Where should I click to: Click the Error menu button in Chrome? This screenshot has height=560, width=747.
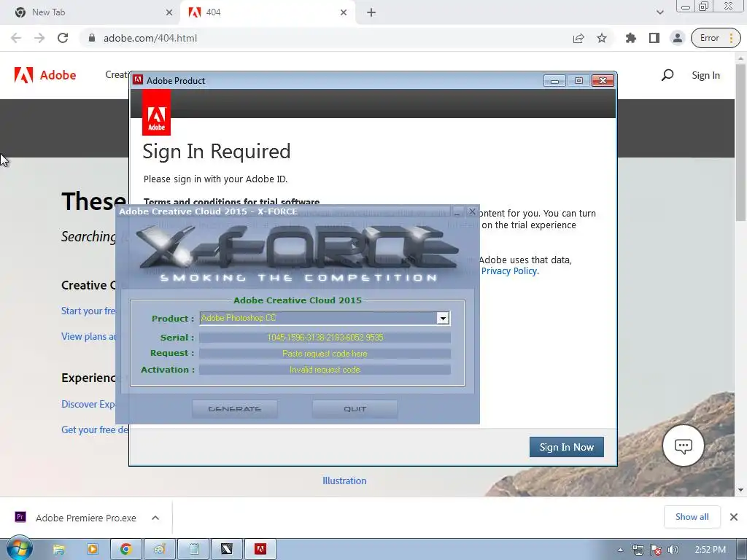click(x=716, y=38)
